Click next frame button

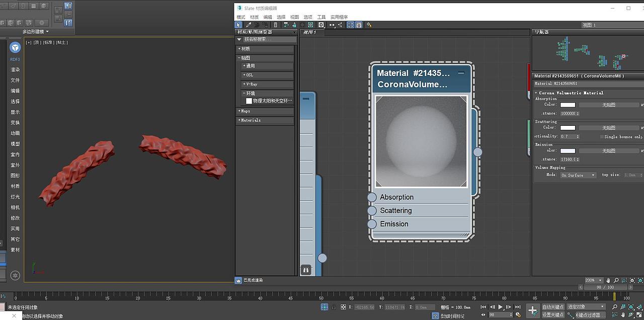[x=509, y=307]
